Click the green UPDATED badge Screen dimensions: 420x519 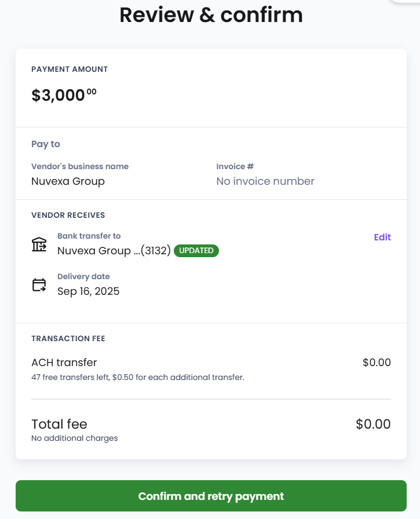[x=196, y=251]
